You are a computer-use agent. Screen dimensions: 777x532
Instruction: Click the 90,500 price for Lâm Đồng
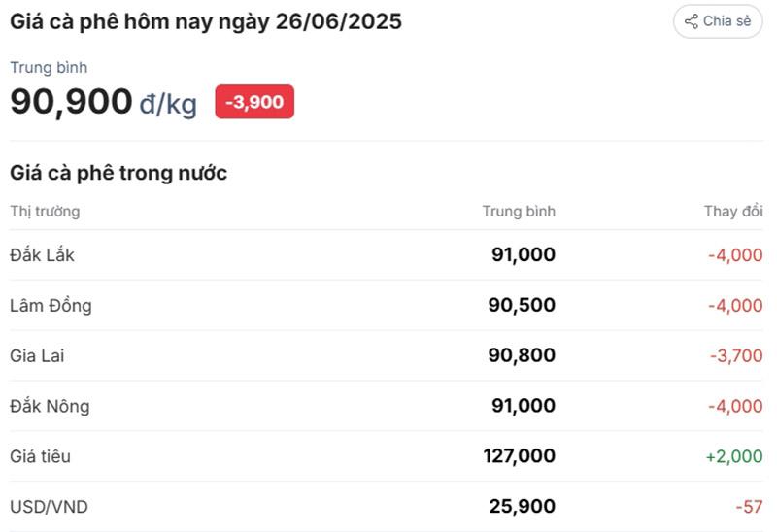(x=522, y=306)
